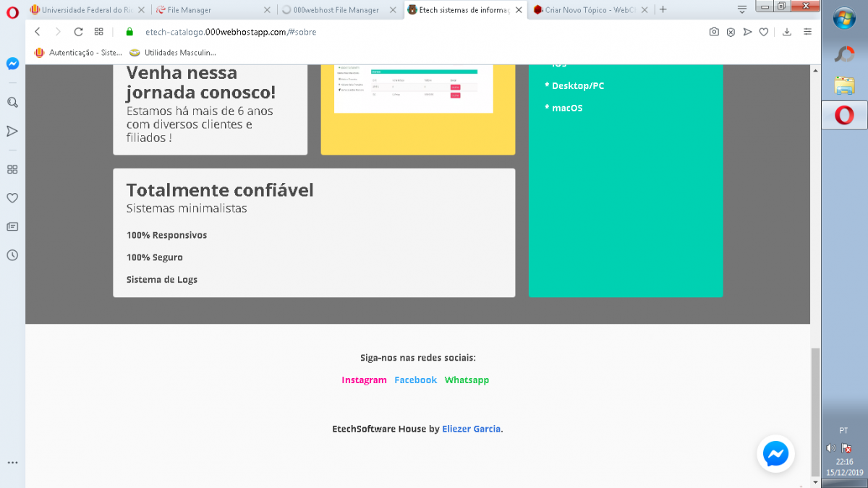Image resolution: width=868 pixels, height=488 pixels.
Task: Reload the page
Action: point(78,32)
